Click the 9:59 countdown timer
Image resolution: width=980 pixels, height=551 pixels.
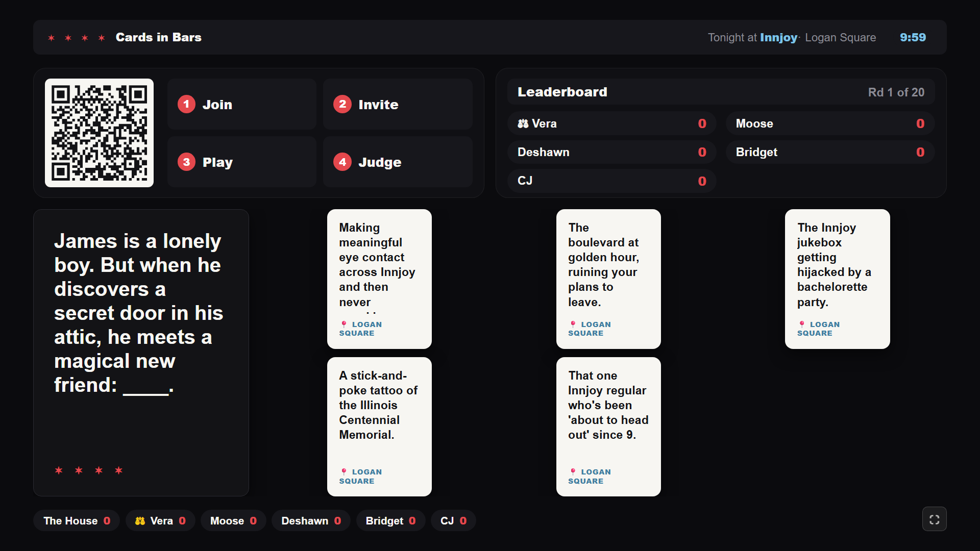[913, 37]
